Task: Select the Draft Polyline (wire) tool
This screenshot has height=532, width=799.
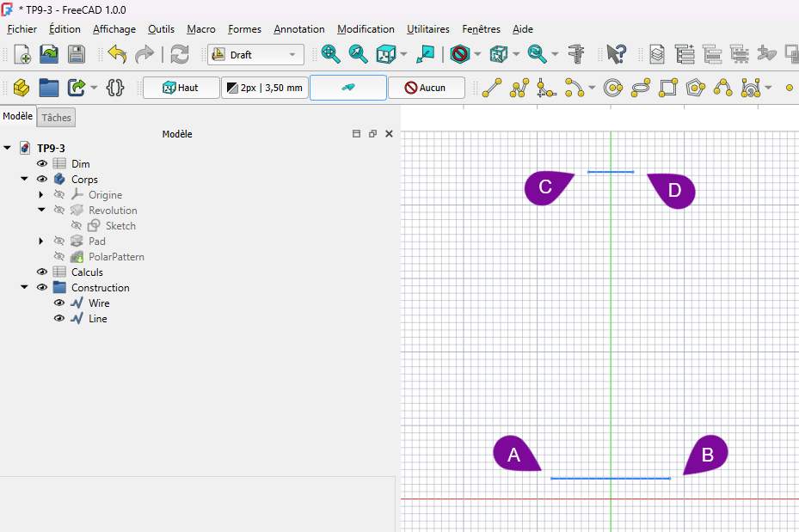Action: click(x=519, y=88)
